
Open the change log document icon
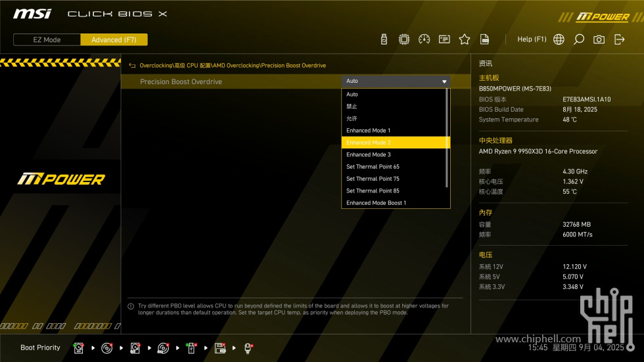(484, 39)
